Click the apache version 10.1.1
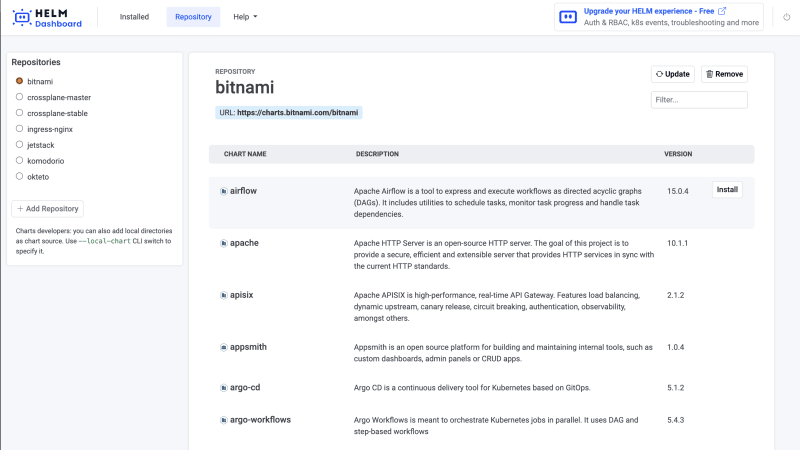The width and height of the screenshot is (800, 450). (678, 243)
